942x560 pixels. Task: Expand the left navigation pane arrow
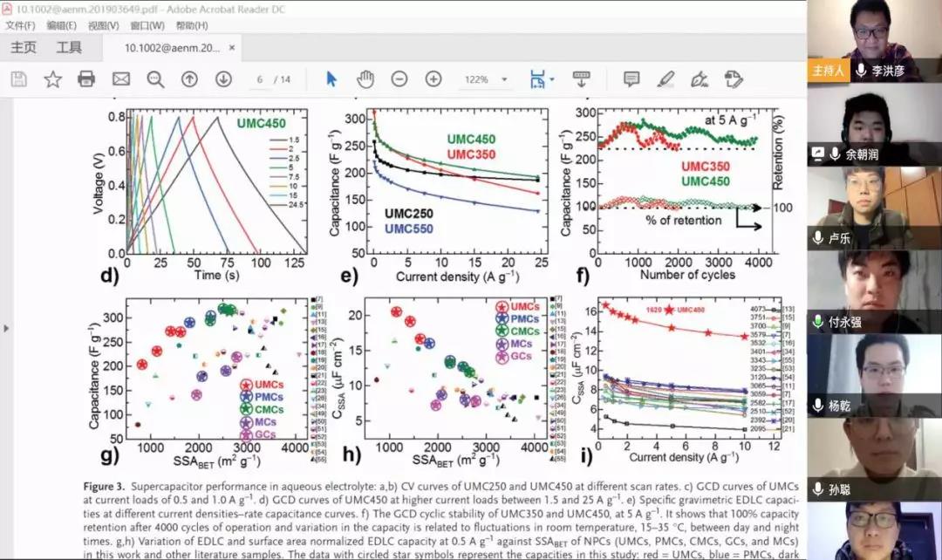click(7, 328)
